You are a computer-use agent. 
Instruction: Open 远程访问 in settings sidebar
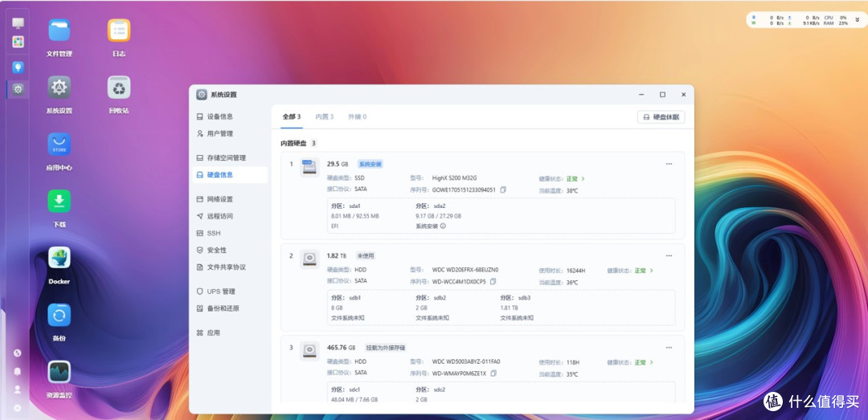point(230,216)
